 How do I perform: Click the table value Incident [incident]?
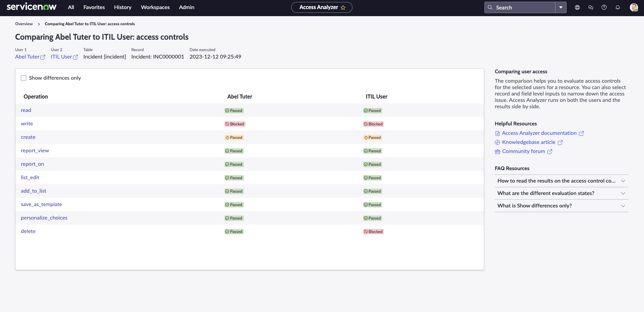[x=105, y=57]
